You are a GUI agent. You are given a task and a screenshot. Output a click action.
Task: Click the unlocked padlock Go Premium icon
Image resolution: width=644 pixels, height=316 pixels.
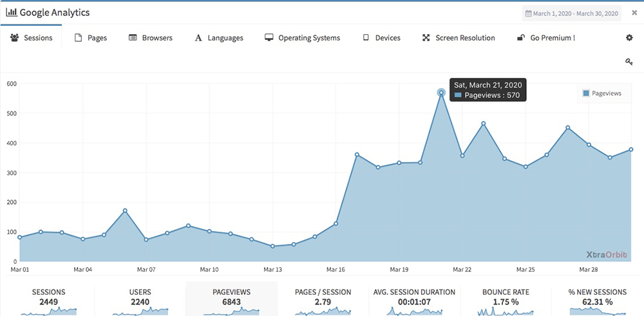coord(521,38)
